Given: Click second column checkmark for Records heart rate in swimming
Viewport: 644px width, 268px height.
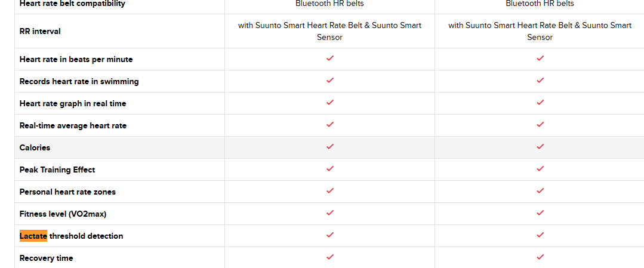Looking at the screenshot, I should coord(540,81).
